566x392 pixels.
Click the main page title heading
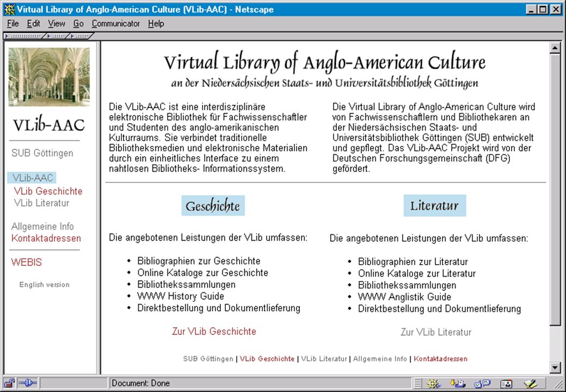tap(325, 62)
